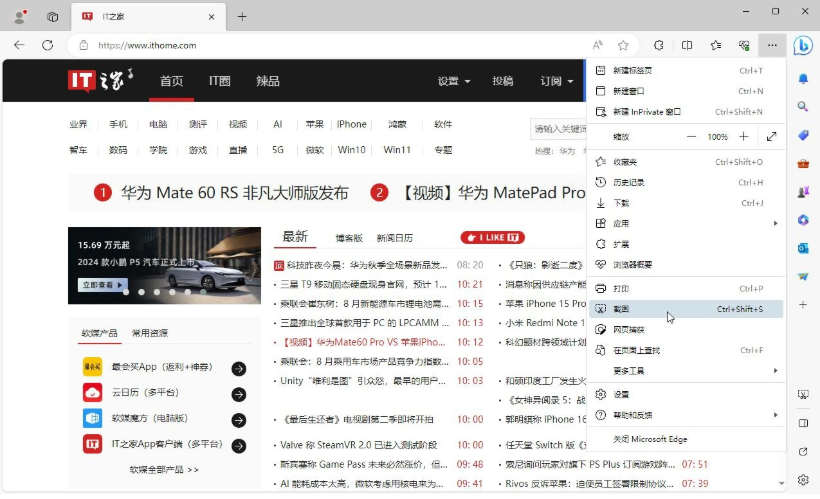Open the sidebar notifications bell

[803, 79]
